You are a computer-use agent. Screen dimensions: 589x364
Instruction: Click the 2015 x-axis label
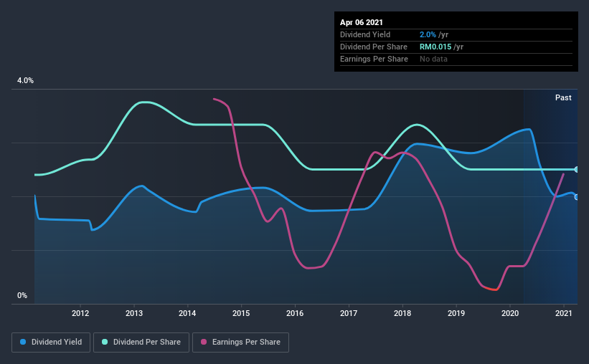241,313
